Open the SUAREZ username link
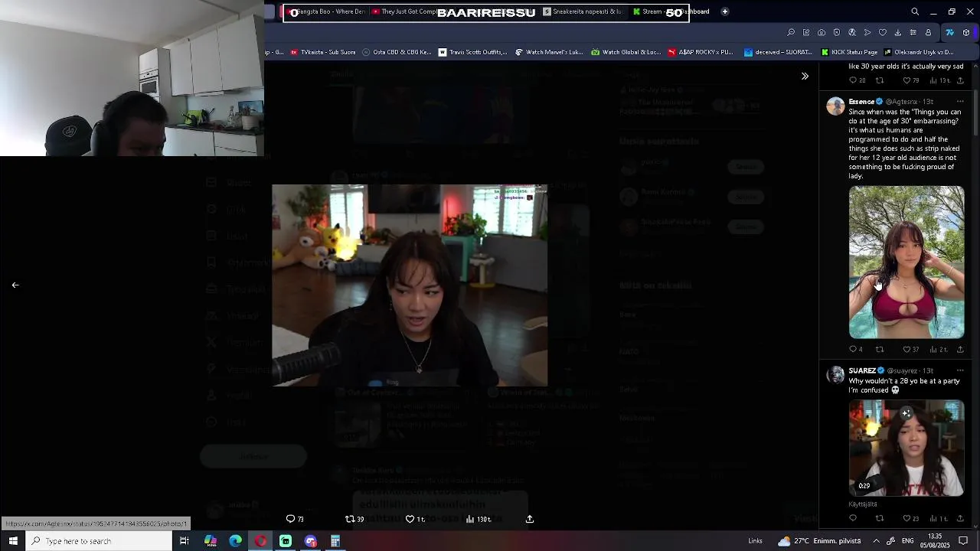This screenshot has width=980, height=551. point(862,370)
